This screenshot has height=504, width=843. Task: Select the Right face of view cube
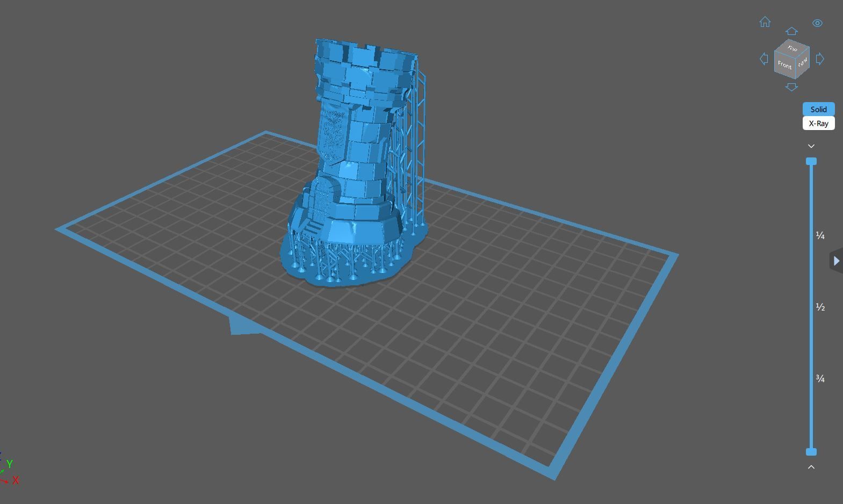pos(802,62)
